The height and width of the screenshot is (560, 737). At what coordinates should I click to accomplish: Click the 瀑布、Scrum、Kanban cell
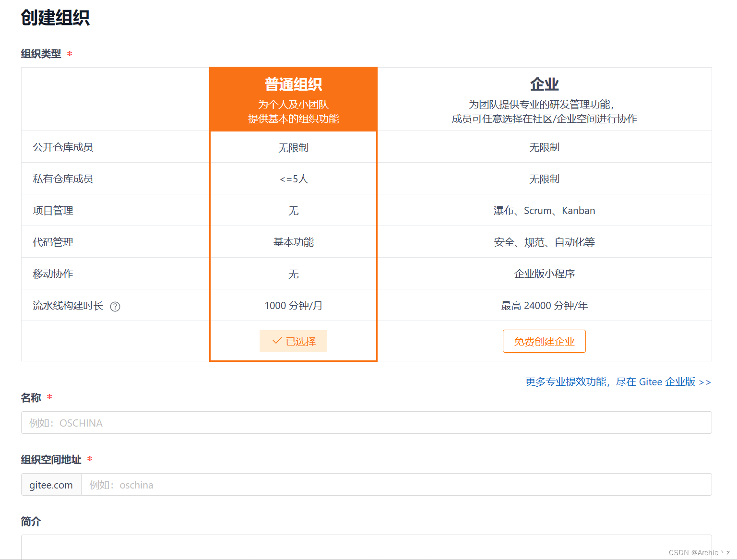point(544,211)
